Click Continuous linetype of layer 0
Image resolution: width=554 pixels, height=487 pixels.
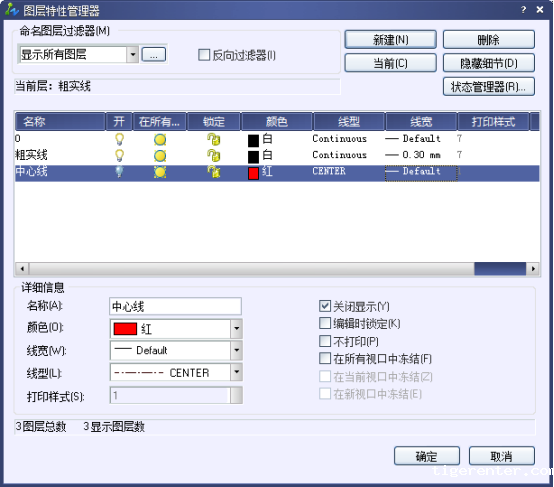340,139
